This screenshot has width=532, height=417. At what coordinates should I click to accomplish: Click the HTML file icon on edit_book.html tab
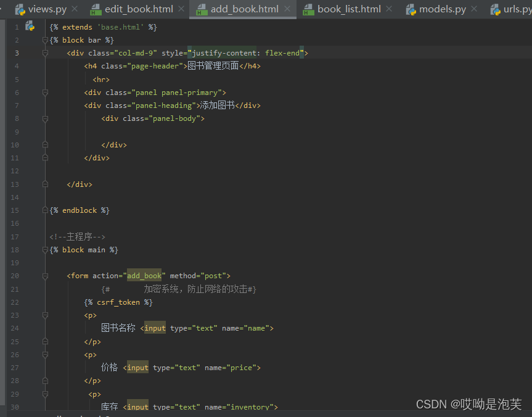pyautogui.click(x=96, y=10)
